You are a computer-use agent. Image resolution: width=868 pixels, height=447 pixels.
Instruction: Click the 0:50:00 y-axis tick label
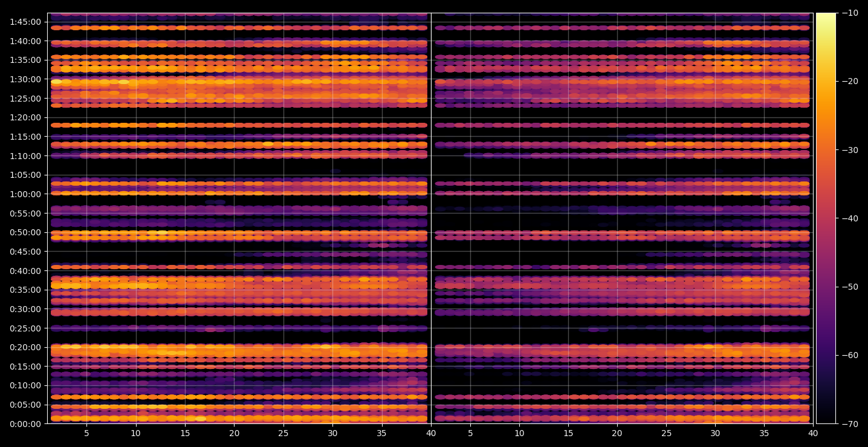point(26,232)
